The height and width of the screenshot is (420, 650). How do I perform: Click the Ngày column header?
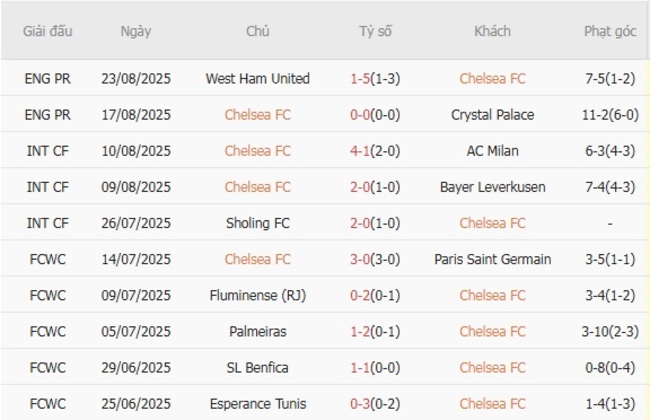pos(136,32)
